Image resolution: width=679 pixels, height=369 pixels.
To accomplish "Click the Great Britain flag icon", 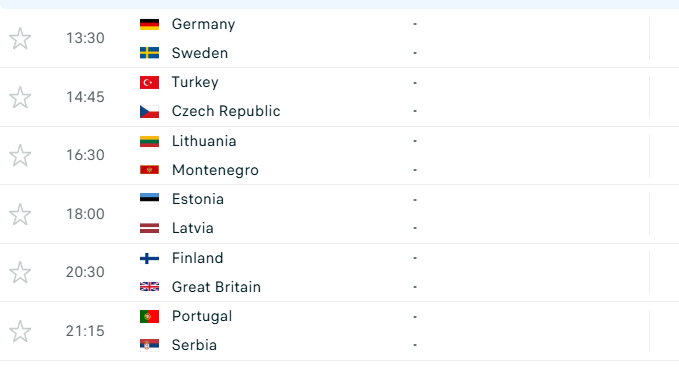I will click(149, 287).
